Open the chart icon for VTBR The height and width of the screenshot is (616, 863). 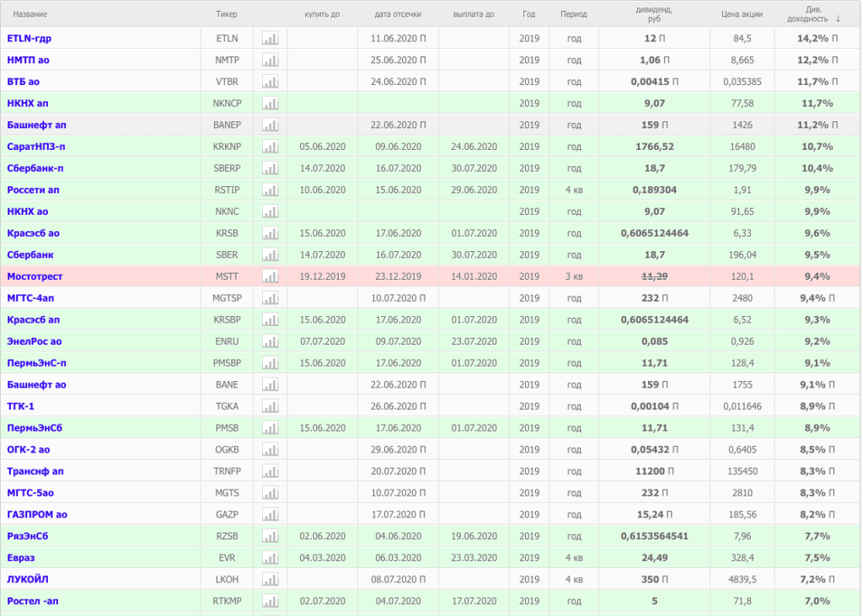click(271, 82)
